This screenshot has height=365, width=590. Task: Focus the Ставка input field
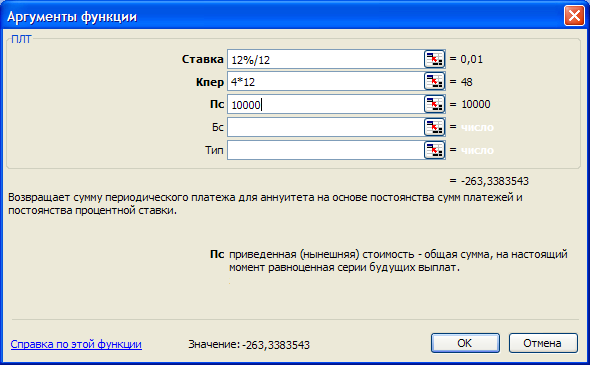pos(325,59)
